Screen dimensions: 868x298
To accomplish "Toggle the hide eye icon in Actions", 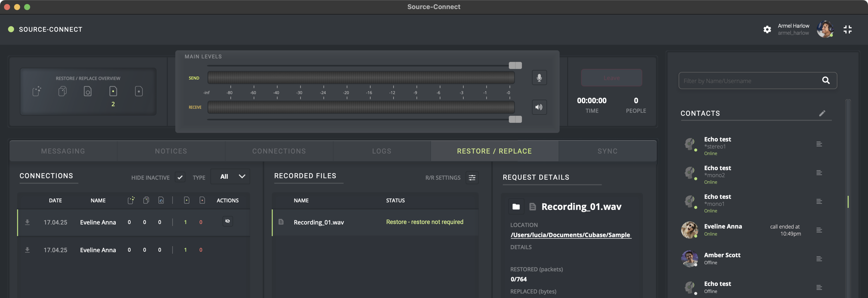I will [227, 221].
